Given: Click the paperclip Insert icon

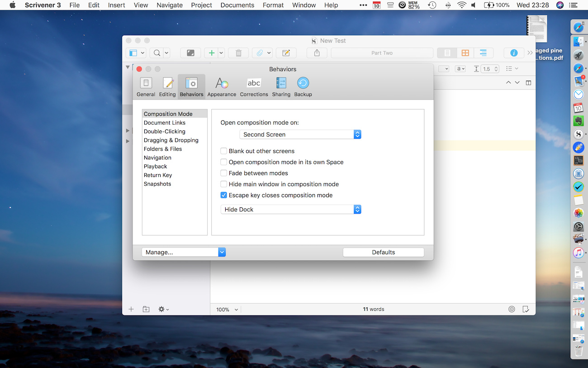Looking at the screenshot, I should click(260, 53).
